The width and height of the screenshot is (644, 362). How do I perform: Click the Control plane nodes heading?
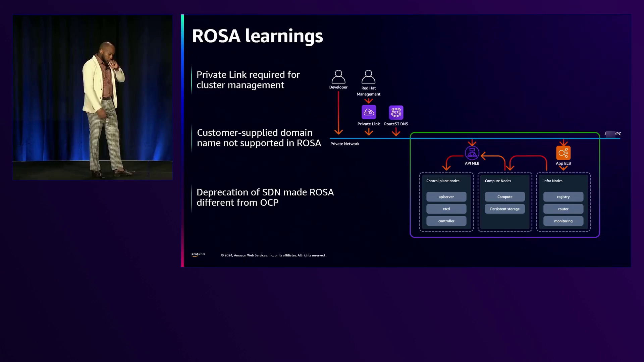[443, 181]
